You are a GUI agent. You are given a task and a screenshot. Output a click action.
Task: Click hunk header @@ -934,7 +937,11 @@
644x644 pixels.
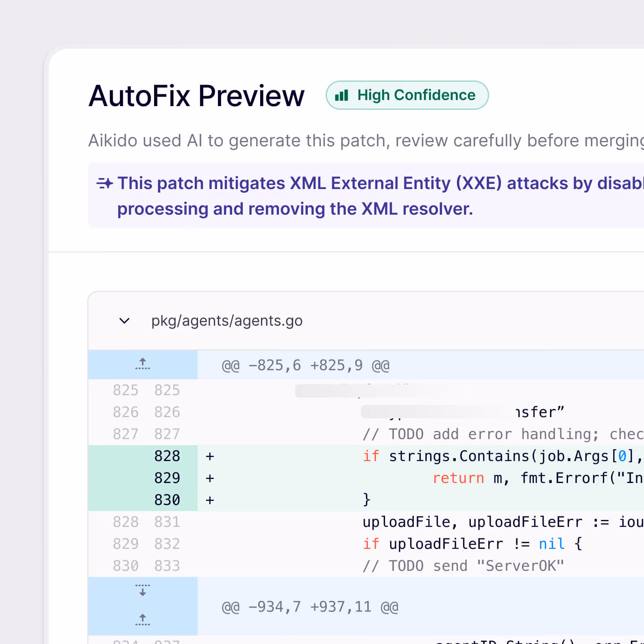[x=310, y=607]
